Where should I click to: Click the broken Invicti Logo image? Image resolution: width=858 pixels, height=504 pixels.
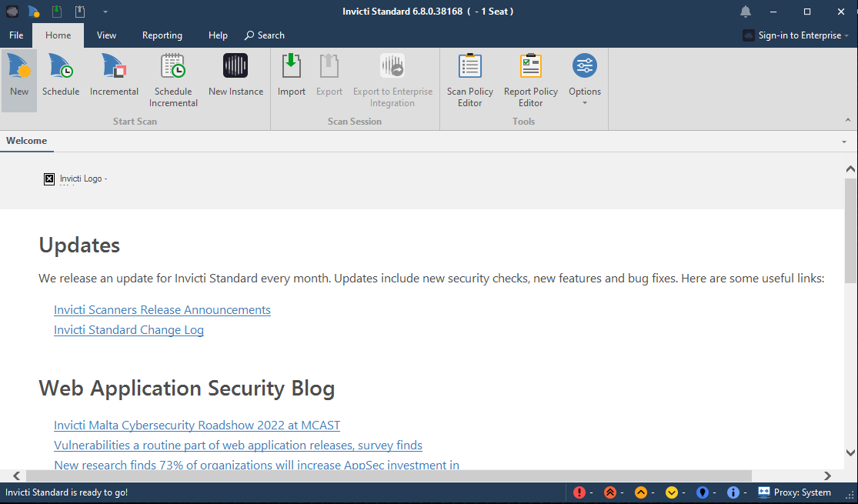tap(49, 179)
